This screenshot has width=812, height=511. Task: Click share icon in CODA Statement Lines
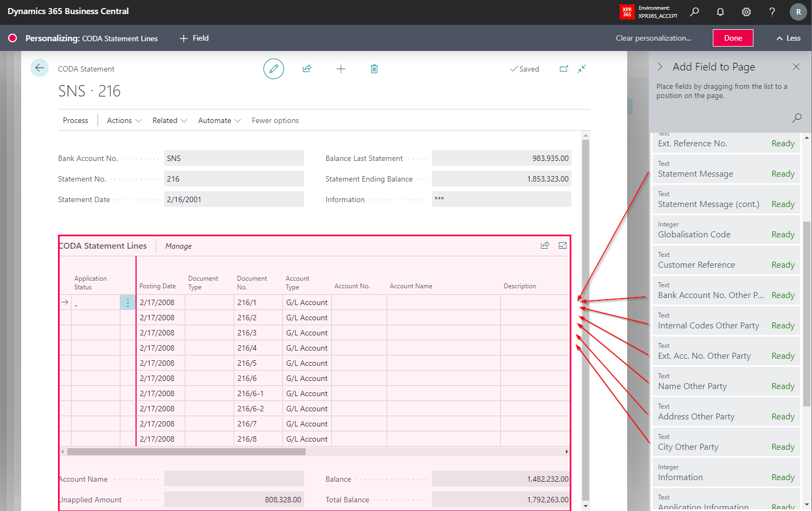click(x=545, y=245)
